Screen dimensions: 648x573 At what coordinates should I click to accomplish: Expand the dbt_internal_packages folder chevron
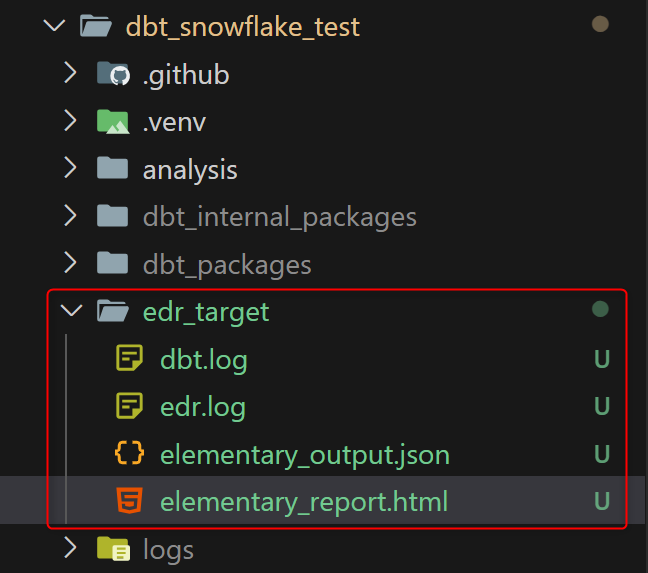(71, 216)
